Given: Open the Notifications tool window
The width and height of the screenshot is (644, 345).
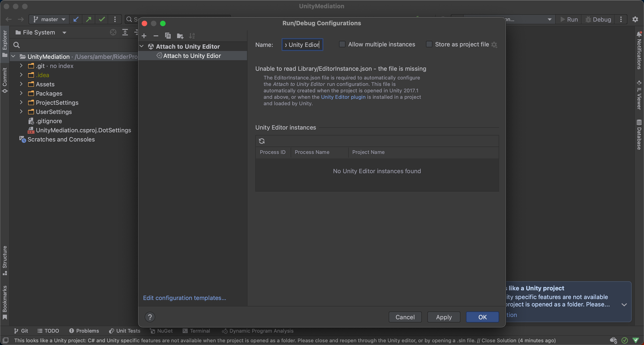Looking at the screenshot, I should click(x=639, y=50).
